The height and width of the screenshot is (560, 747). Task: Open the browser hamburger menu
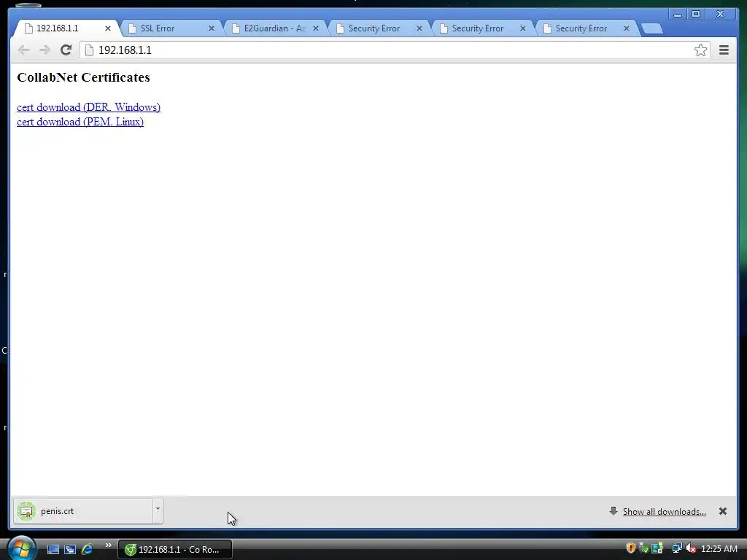point(724,50)
